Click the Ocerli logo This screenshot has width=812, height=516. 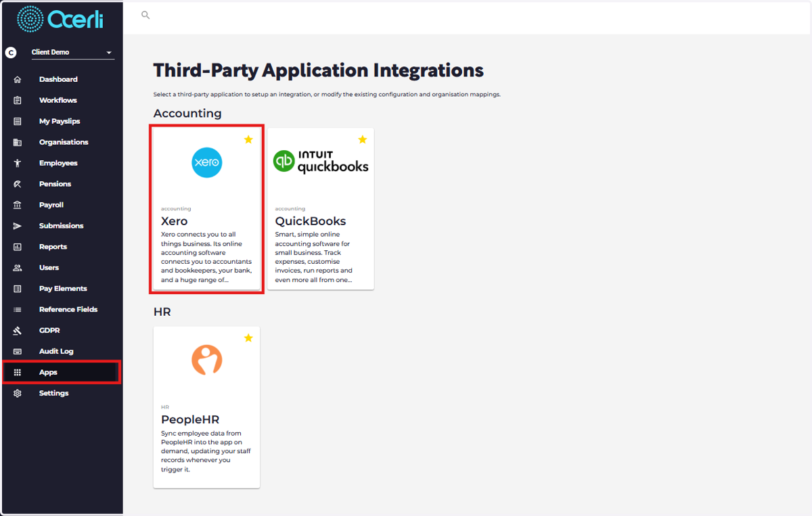click(60, 19)
